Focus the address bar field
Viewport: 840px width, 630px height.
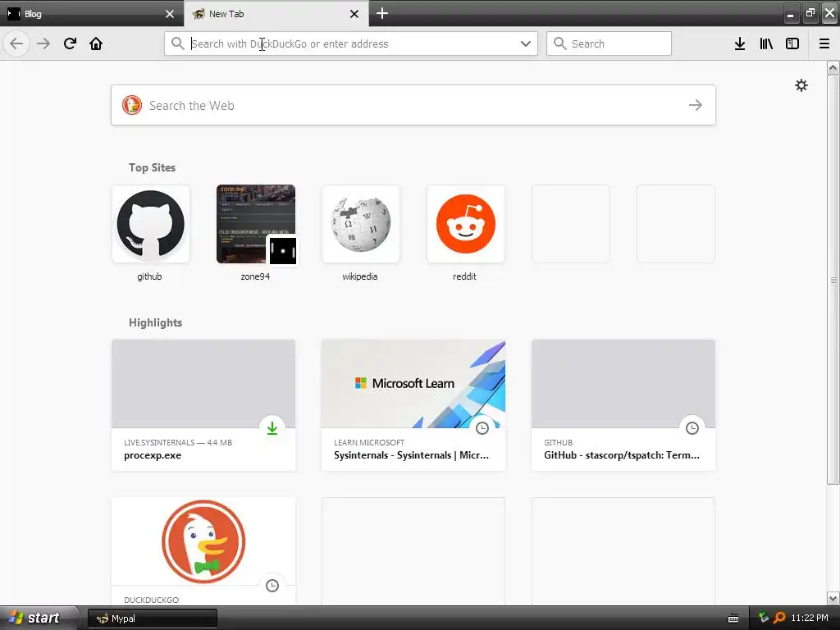coord(351,43)
